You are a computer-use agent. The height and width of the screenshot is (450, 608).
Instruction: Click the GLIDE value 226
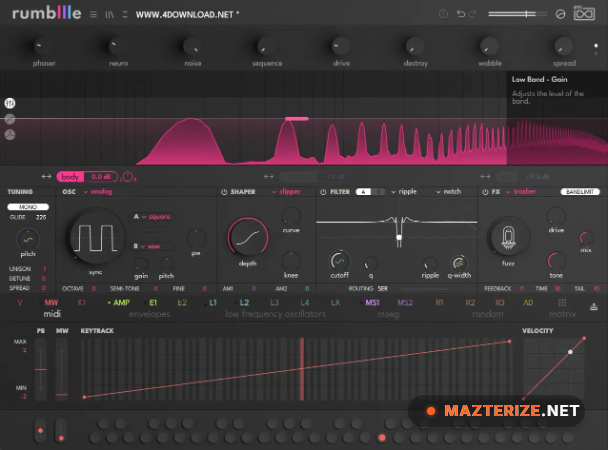point(41,217)
